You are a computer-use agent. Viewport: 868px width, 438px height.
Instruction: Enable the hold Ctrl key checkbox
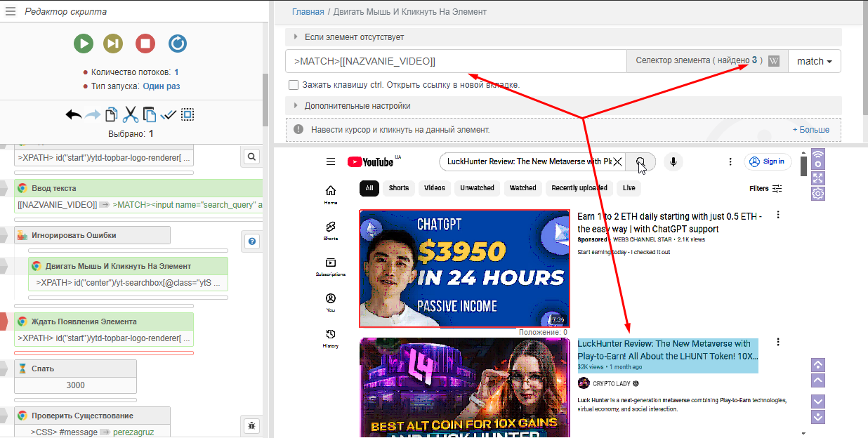(x=294, y=85)
